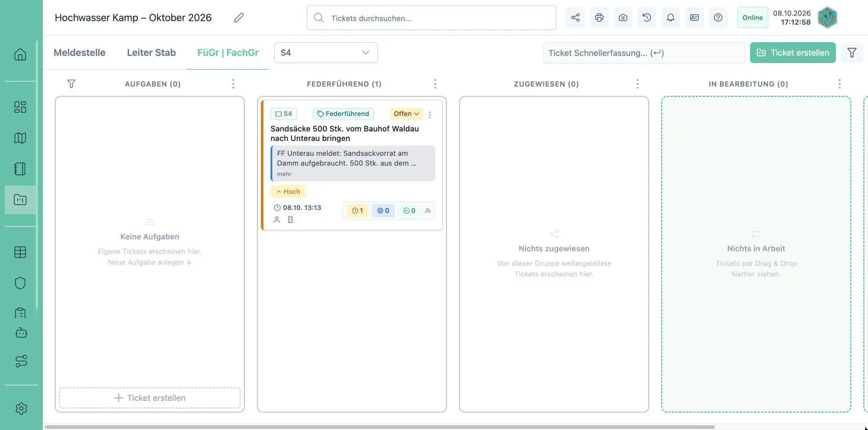Select the FüGr | FachGr tab
The width and height of the screenshot is (868, 430).
[x=228, y=52]
